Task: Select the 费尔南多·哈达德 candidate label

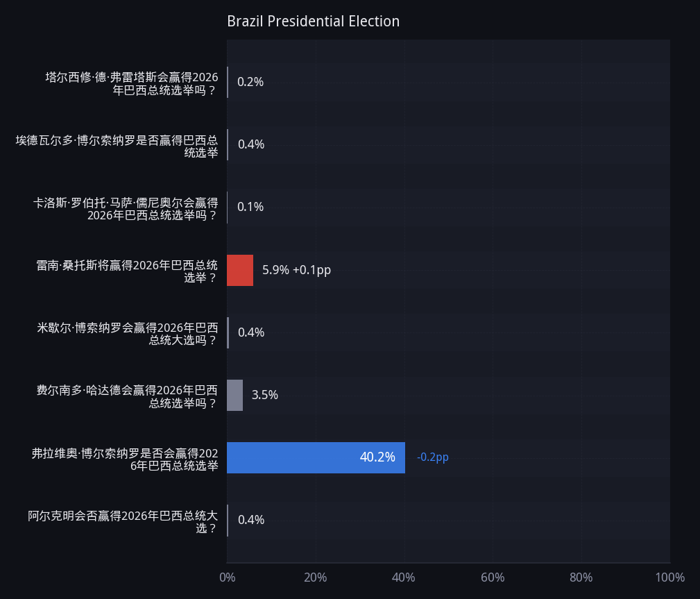Action: 127,396
